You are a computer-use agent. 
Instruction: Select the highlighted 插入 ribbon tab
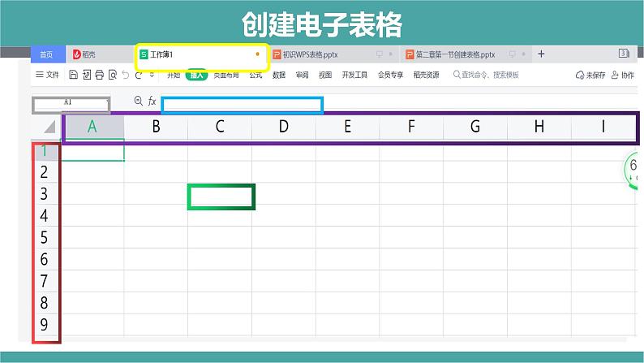(196, 75)
